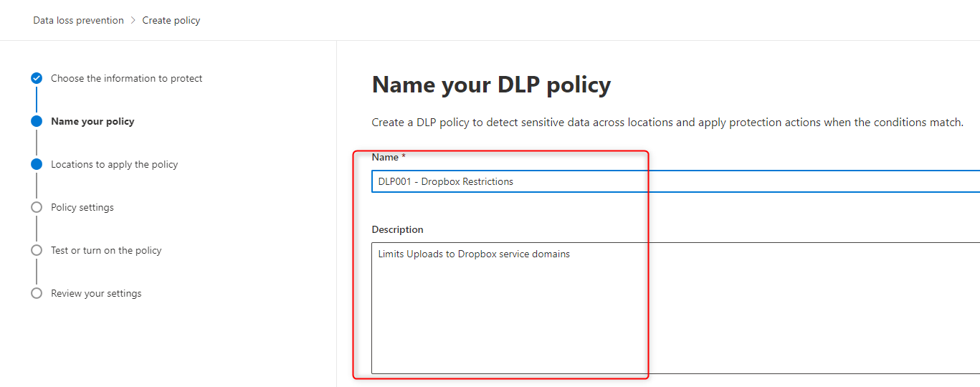This screenshot has width=980, height=387.
Task: Jump to Locations to apply the policy
Action: [114, 164]
